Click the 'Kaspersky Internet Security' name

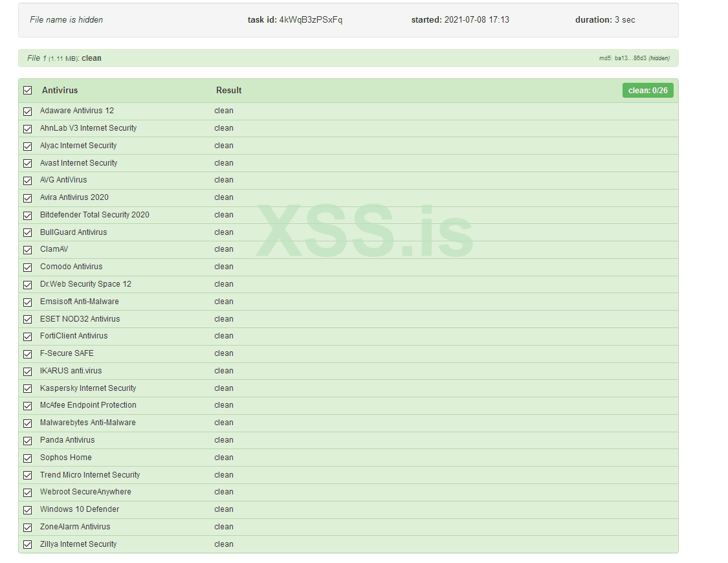88,388
